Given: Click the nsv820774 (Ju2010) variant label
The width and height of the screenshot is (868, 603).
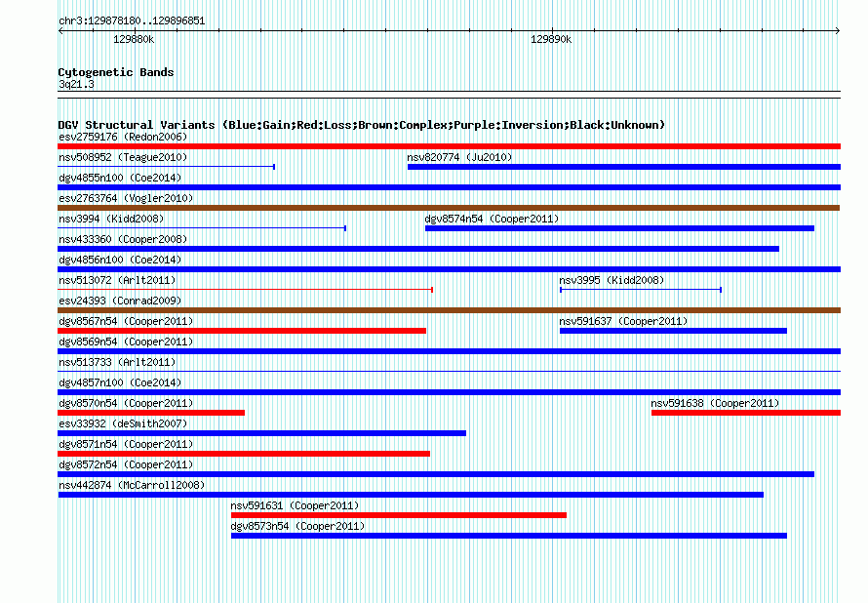Looking at the screenshot, I should pyautogui.click(x=459, y=157).
